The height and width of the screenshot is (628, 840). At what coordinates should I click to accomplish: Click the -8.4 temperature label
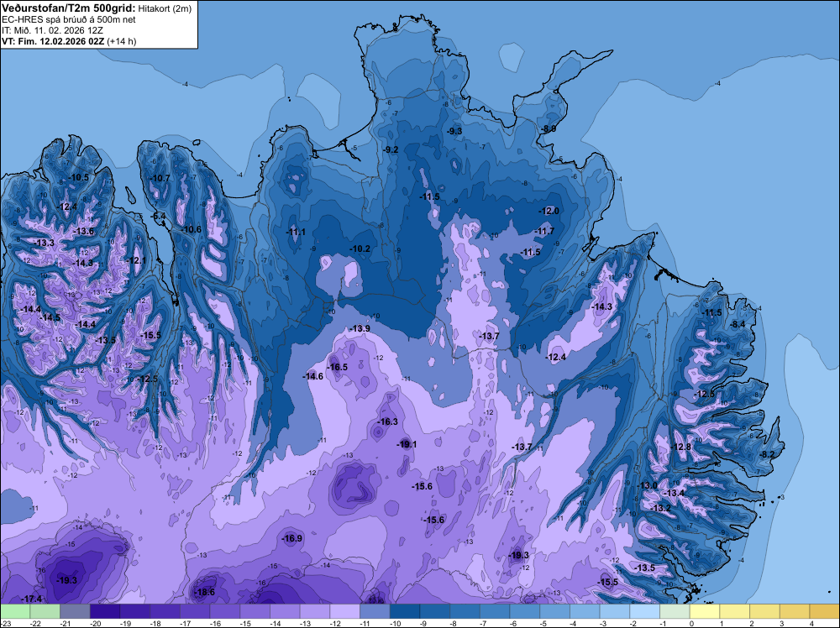738,324
